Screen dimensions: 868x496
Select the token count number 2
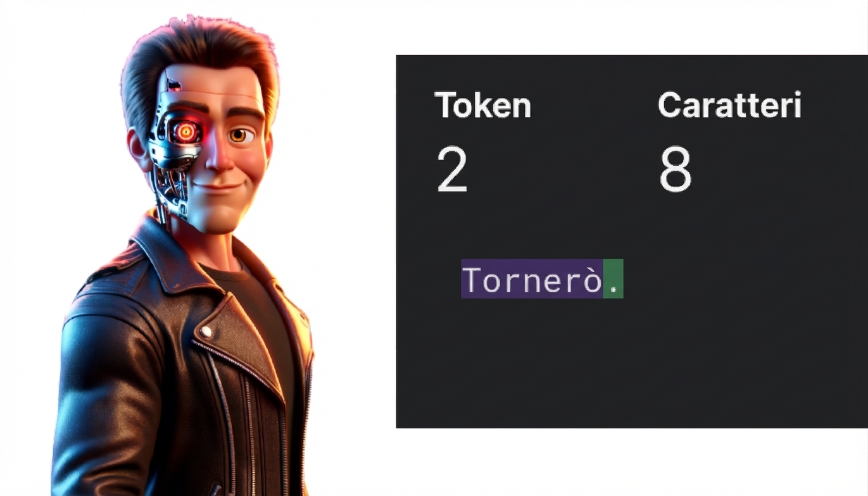[x=452, y=170]
